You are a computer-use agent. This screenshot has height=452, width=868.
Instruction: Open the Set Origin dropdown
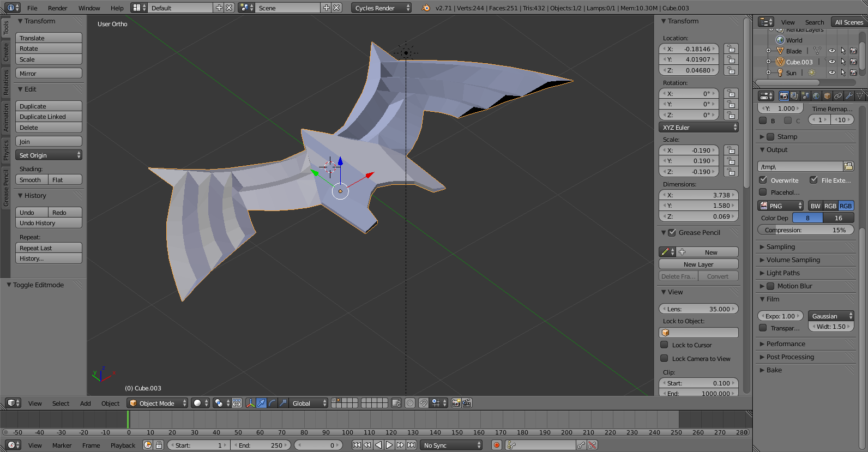tap(49, 155)
